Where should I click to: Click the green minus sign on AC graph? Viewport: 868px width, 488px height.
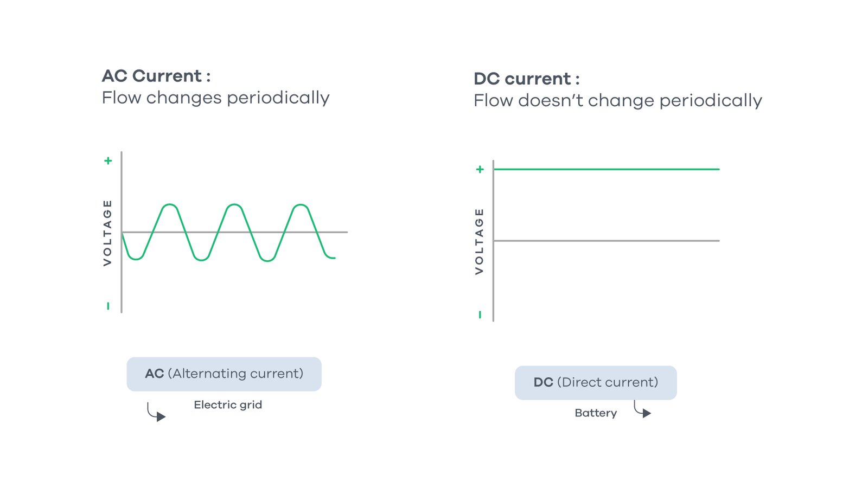click(108, 306)
